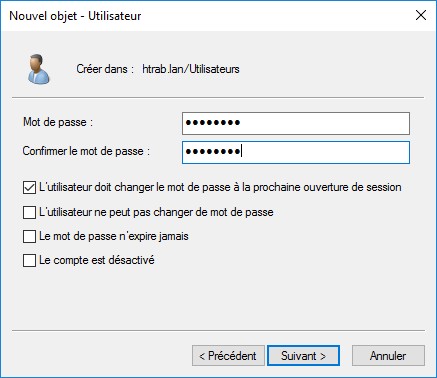Screen dimensions: 437x378
Task: Uncheck the must-change-password-at-next-logon checkbox box
Action: 29,187
